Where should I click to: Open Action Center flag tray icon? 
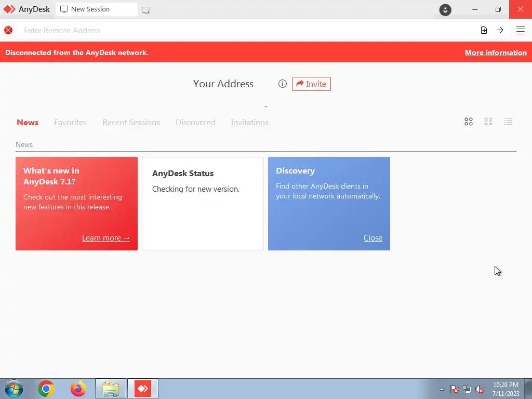(454, 389)
